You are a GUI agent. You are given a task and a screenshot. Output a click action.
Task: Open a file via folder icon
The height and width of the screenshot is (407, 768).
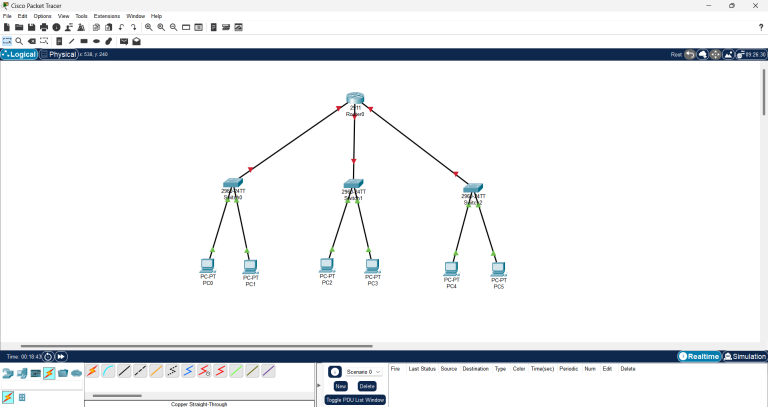pos(19,27)
